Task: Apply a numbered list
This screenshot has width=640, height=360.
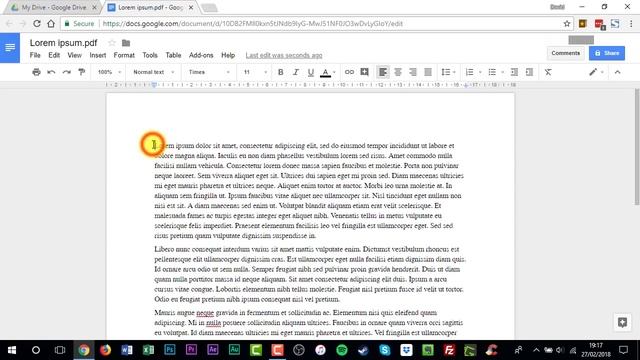Action: tap(469, 72)
